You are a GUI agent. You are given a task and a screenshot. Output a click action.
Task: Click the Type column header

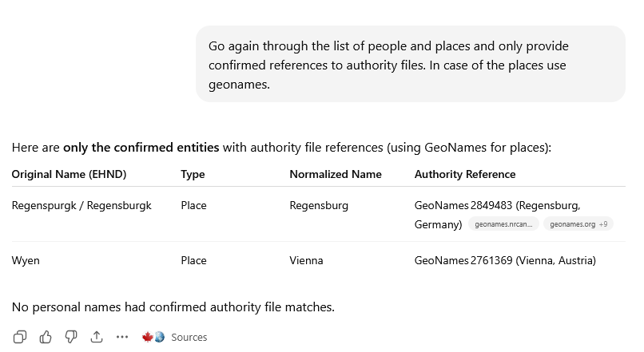click(193, 174)
